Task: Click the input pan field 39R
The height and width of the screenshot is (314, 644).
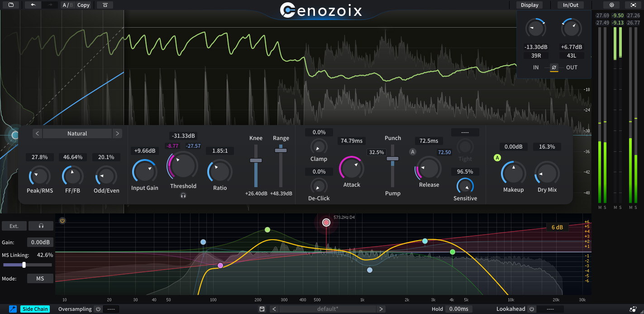Action: pyautogui.click(x=536, y=56)
